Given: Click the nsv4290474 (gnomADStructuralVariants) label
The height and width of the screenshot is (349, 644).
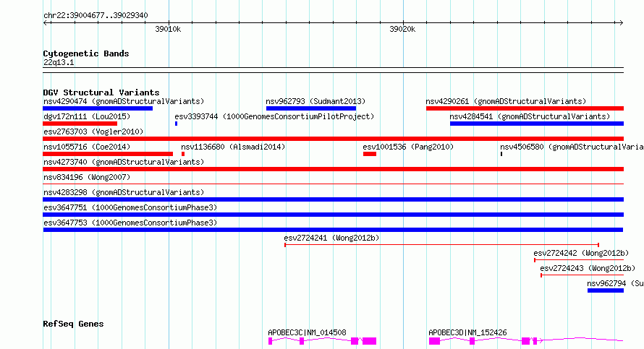Looking at the screenshot, I should 124,101.
